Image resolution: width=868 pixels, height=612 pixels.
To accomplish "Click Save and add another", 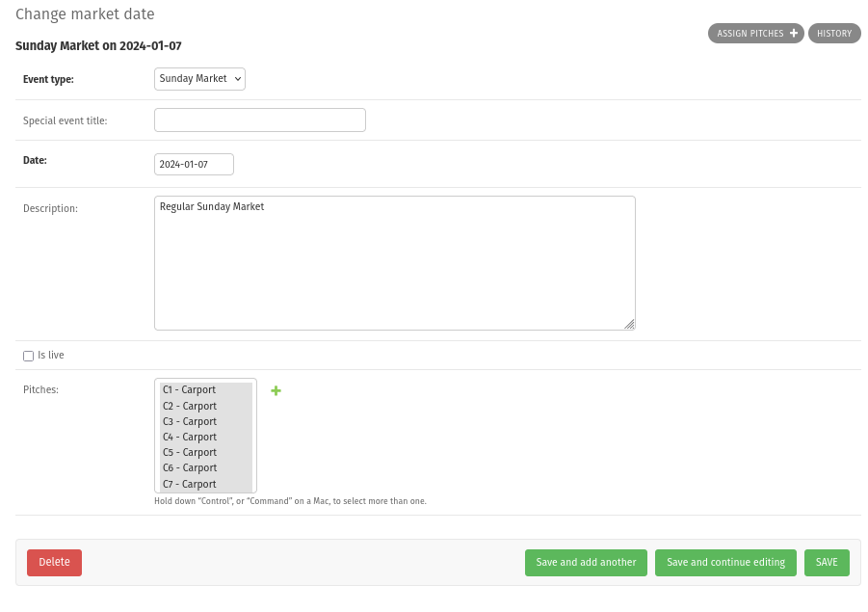I will 586,563.
